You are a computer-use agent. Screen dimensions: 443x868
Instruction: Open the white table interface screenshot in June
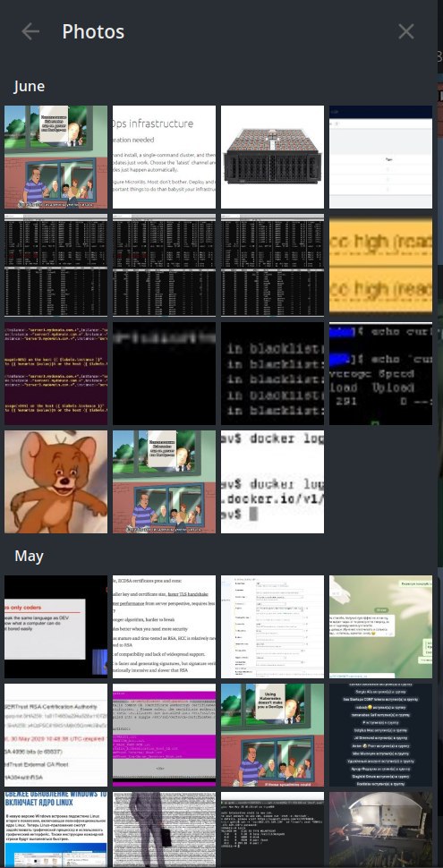(x=381, y=157)
